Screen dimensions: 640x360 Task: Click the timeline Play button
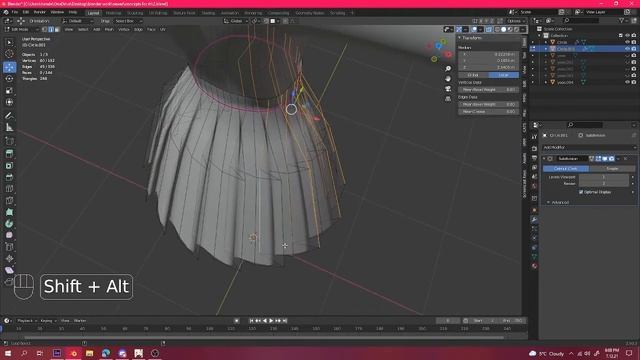(271, 321)
